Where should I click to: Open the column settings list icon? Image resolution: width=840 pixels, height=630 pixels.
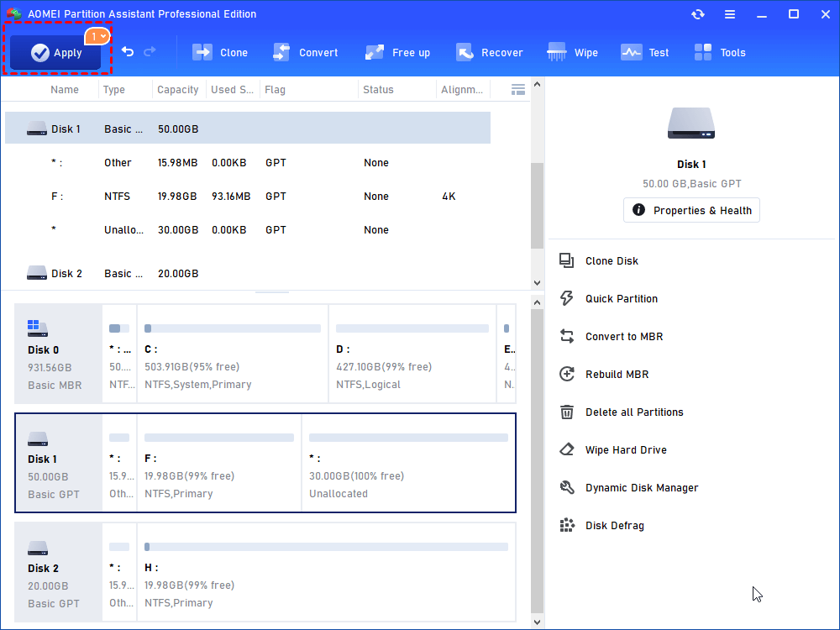[x=518, y=90]
